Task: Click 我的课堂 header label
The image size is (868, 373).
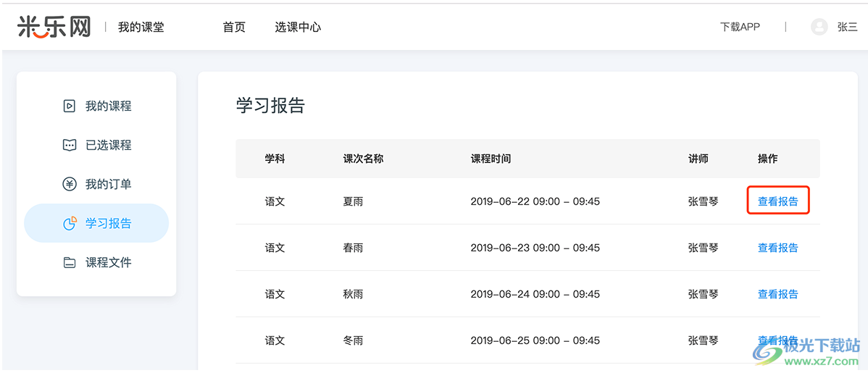Action: [x=141, y=27]
